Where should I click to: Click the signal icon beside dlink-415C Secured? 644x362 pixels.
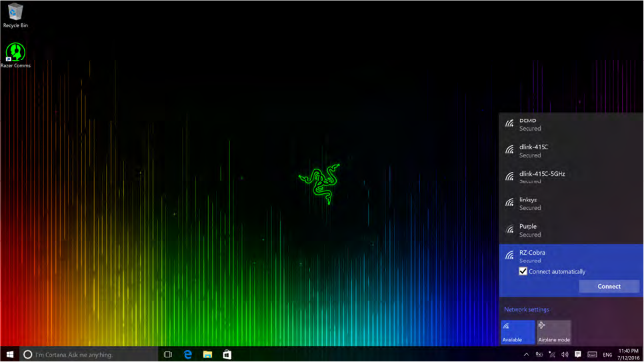pos(509,150)
